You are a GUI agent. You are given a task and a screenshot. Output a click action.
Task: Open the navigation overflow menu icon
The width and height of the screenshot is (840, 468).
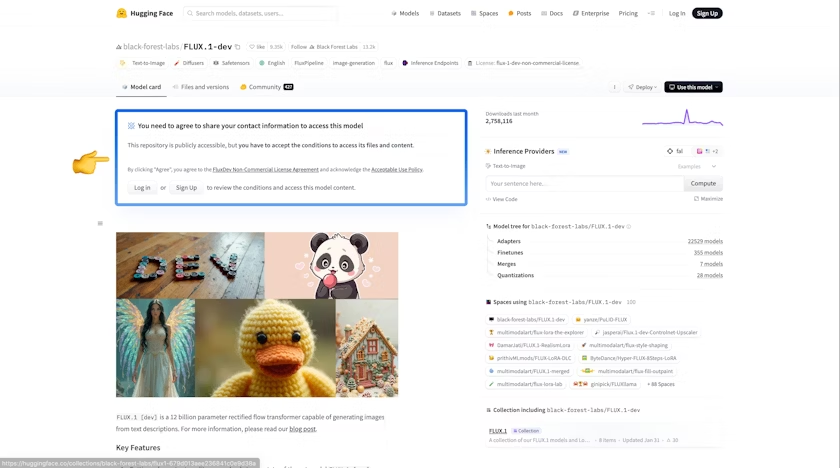point(651,13)
